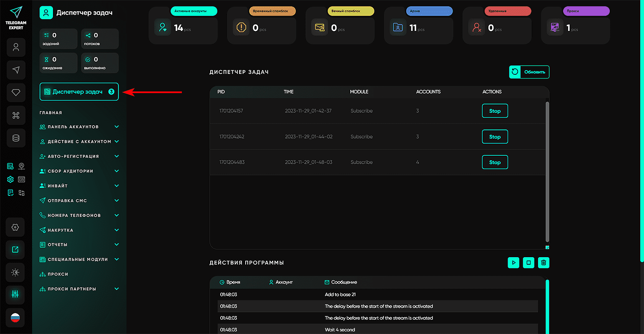Image resolution: width=644 pixels, height=334 pixels.
Task: Expand the Накрутка menu section
Action: click(x=79, y=230)
